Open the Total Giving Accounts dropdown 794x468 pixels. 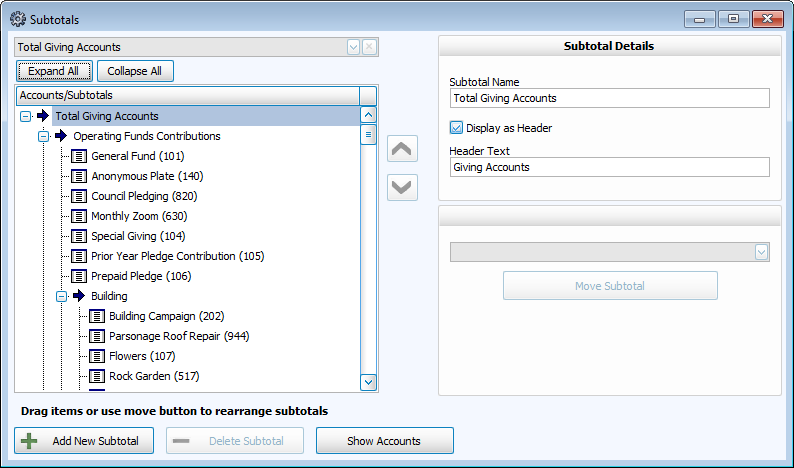[353, 47]
